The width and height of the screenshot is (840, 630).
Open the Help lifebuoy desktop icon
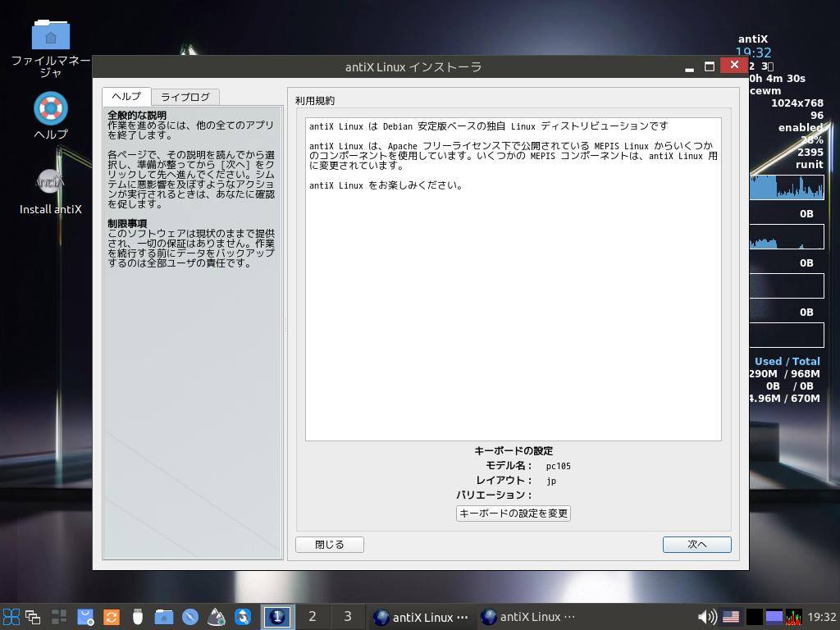point(51,108)
